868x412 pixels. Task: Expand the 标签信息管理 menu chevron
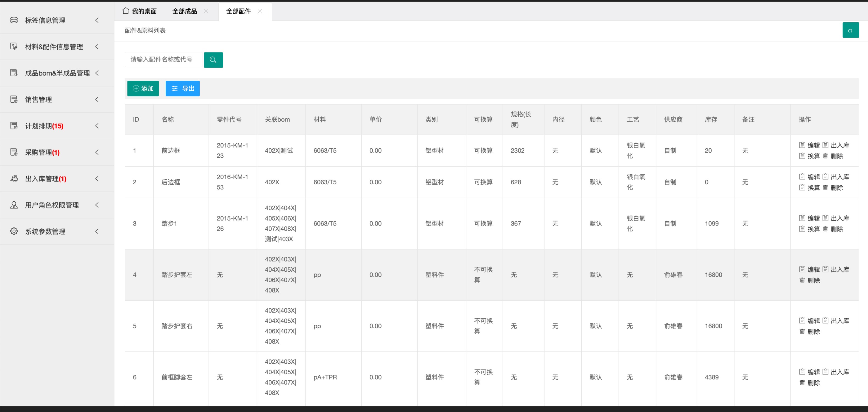point(97,20)
